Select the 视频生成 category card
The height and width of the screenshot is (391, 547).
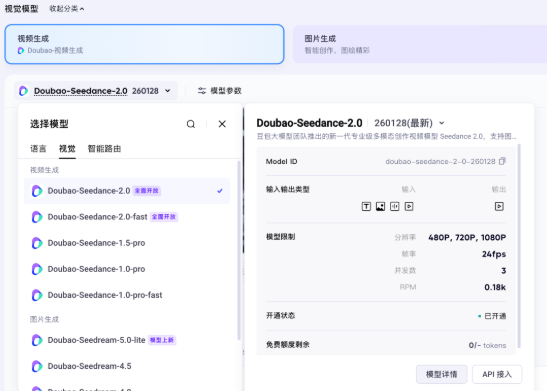coord(144,44)
